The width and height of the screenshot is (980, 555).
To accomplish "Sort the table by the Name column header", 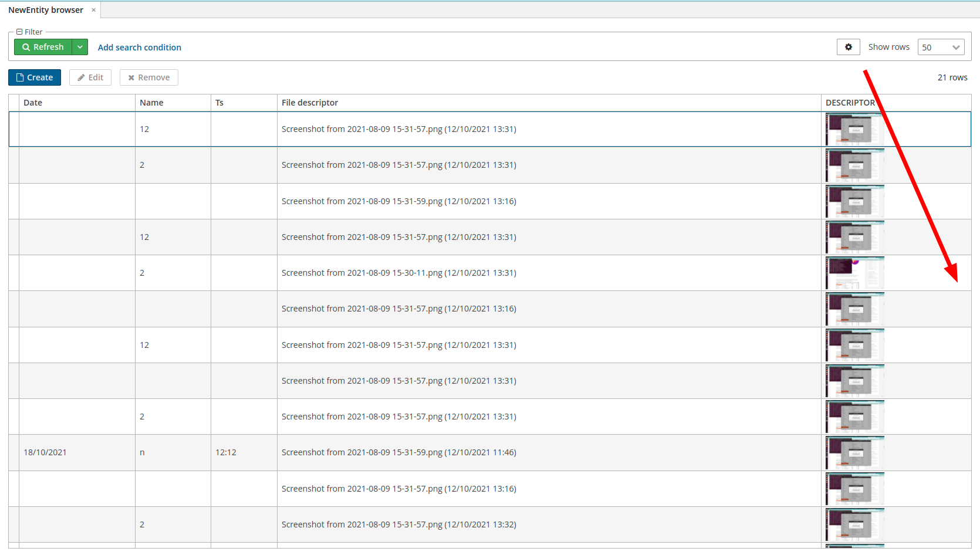I will [x=151, y=102].
